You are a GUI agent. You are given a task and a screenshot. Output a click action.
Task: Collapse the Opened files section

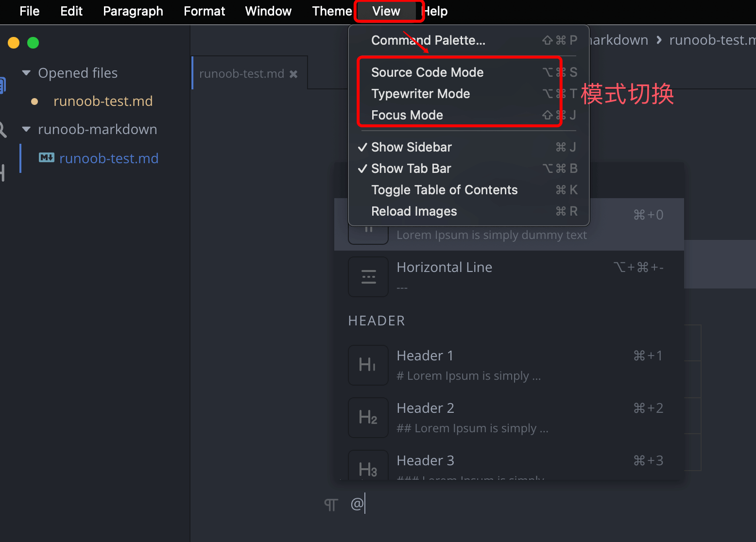tap(27, 73)
